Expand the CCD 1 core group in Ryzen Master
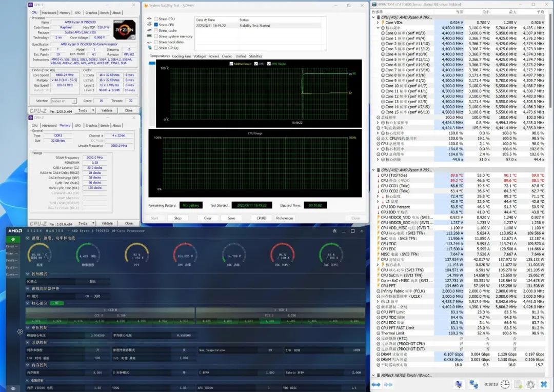Image resolution: width=554 pixels, height=392 pixels. click(276, 310)
